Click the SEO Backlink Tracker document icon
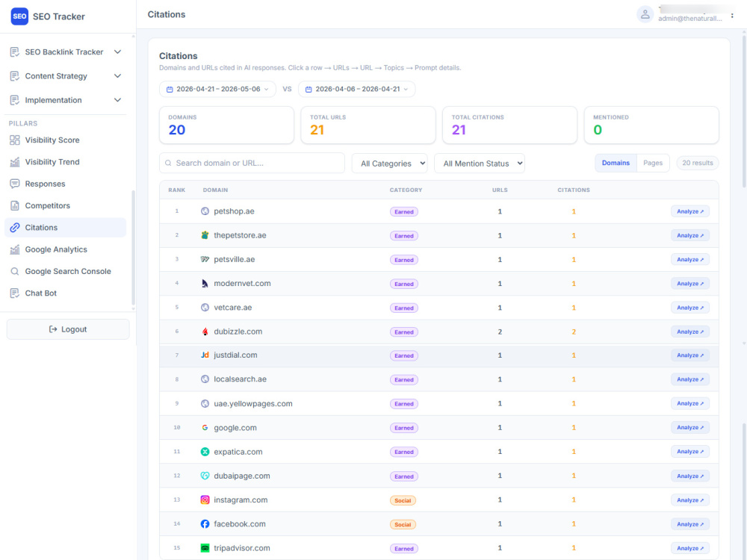 (15, 52)
